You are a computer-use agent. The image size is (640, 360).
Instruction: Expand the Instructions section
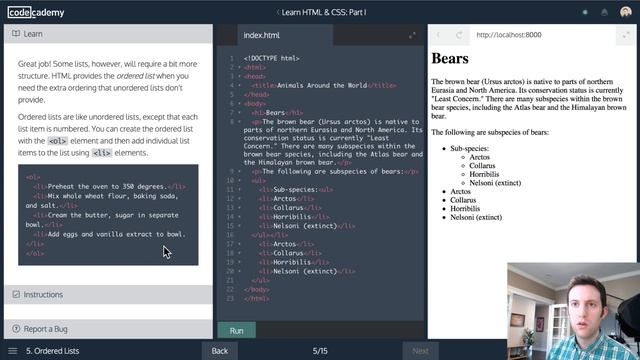tap(108, 294)
